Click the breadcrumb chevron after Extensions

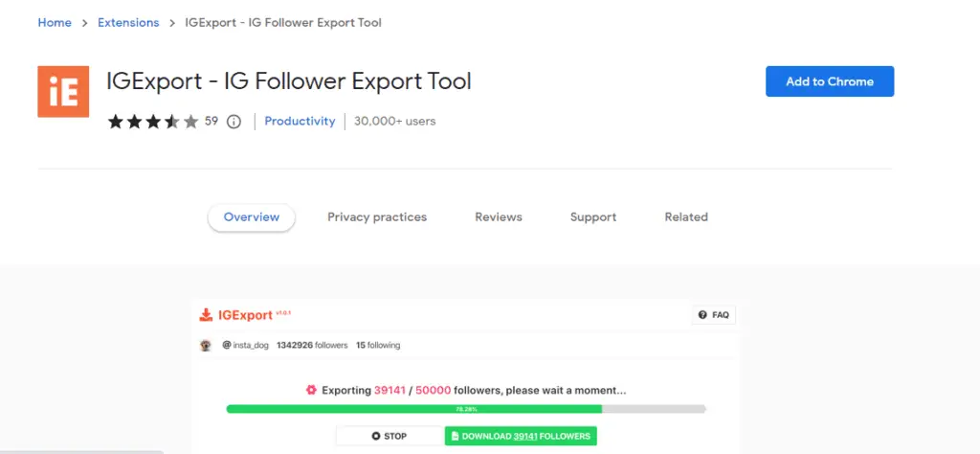click(172, 23)
